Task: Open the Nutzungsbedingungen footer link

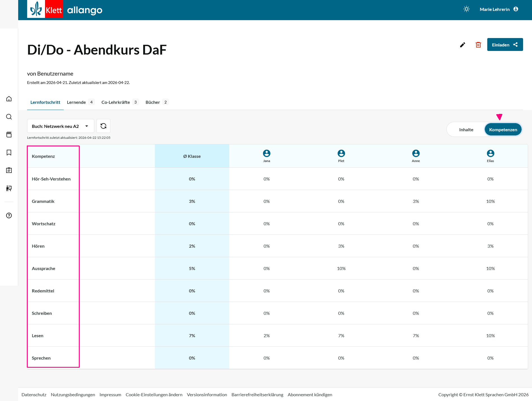Action: click(x=73, y=395)
